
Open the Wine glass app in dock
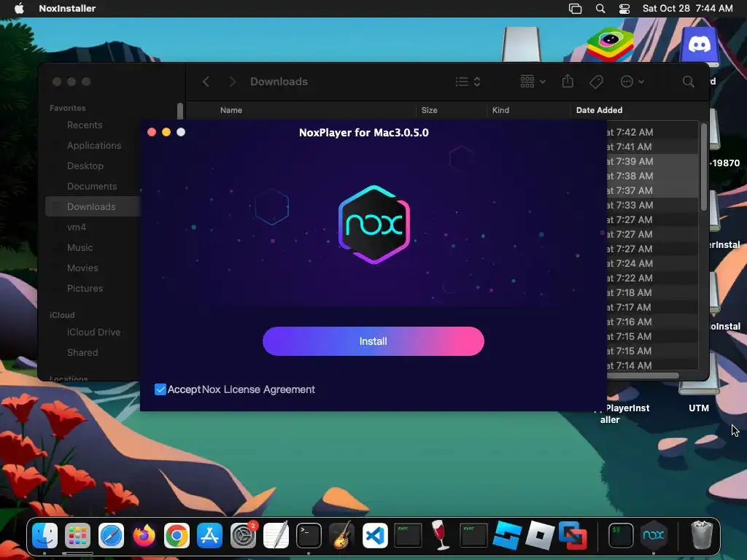click(x=441, y=535)
